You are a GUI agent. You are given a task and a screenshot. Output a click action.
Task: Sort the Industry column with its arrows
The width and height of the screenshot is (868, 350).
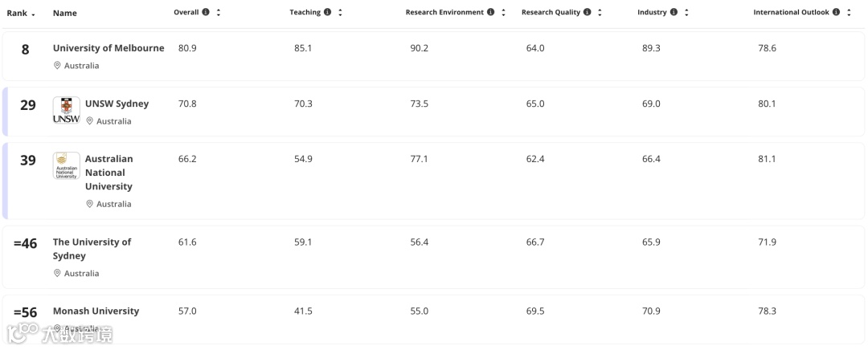point(686,13)
